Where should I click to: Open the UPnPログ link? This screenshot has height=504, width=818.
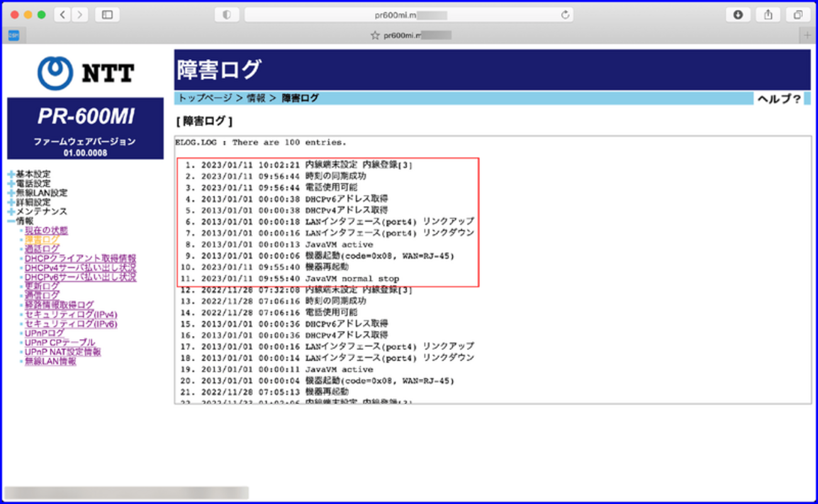(45, 333)
